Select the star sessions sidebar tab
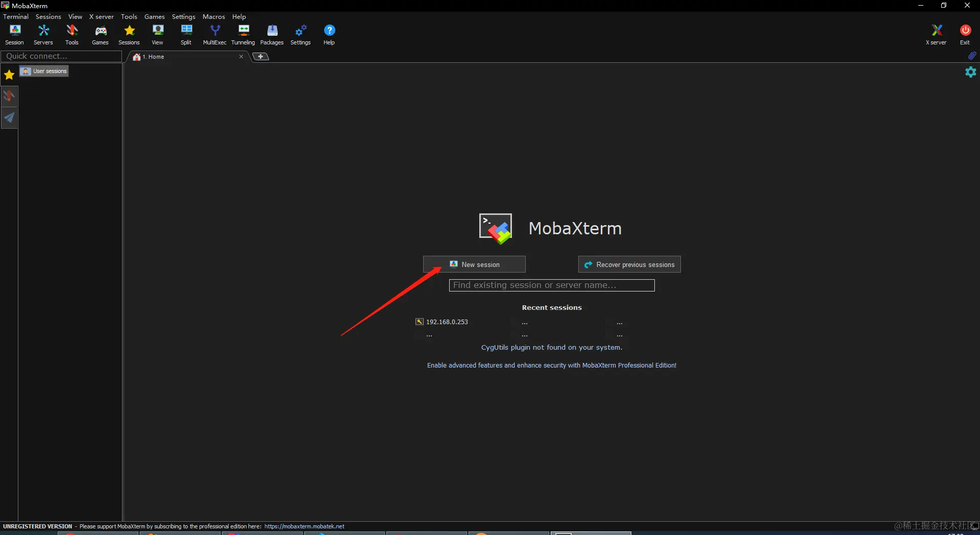 9,75
